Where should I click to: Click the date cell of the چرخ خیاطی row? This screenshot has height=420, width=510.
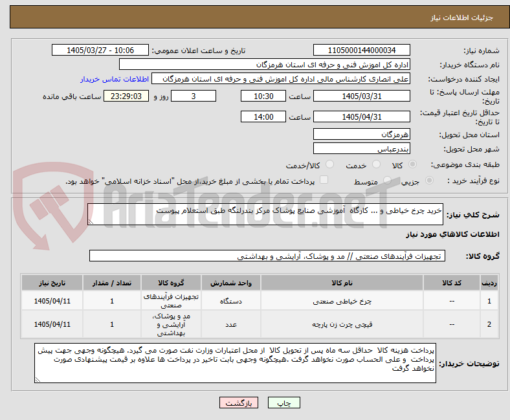pos(52,302)
